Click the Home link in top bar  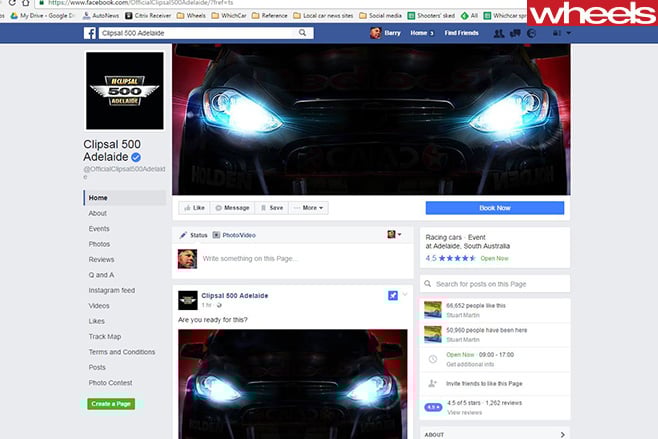(418, 33)
